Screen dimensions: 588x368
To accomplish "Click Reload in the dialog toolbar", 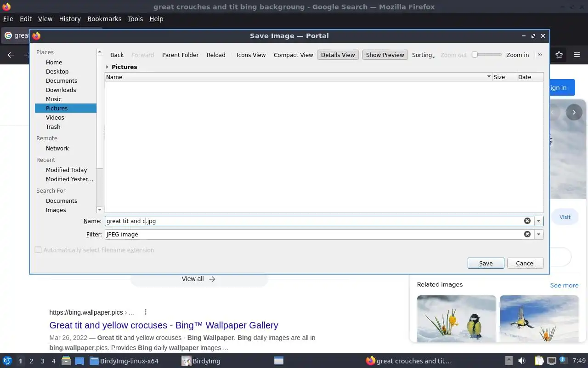I will (216, 55).
